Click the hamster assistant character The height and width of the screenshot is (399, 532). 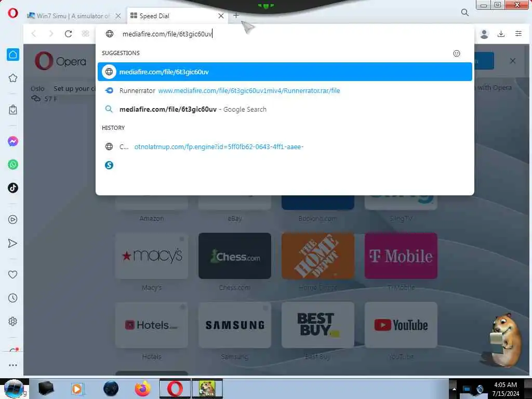click(504, 340)
